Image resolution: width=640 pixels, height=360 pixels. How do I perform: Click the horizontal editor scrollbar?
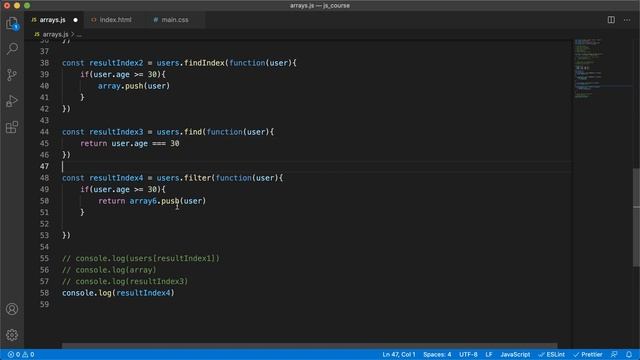[309, 346]
